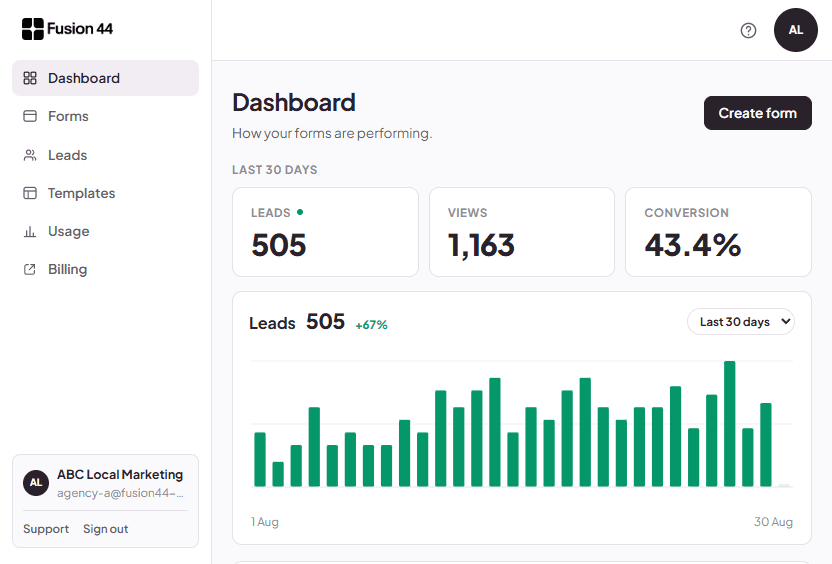Browse the Templates section
The height and width of the screenshot is (564, 832).
click(106, 193)
